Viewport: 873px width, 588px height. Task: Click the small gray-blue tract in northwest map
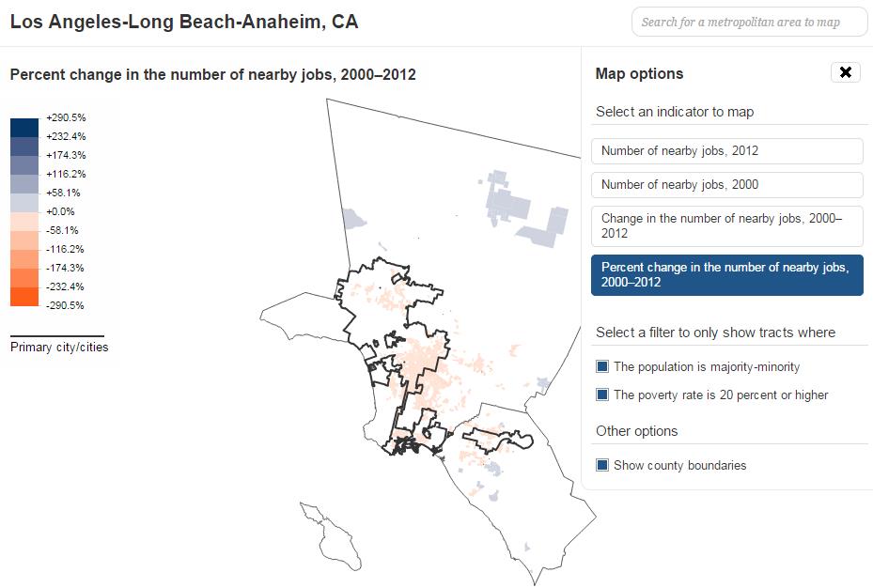[353, 219]
